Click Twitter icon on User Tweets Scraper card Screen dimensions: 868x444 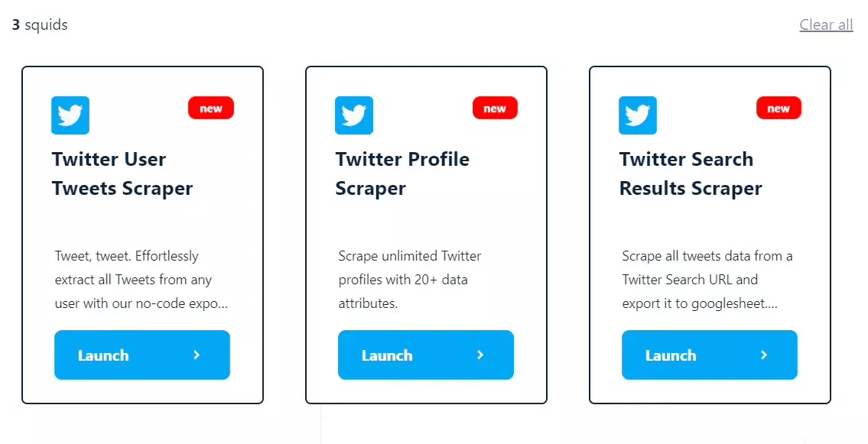(x=70, y=115)
